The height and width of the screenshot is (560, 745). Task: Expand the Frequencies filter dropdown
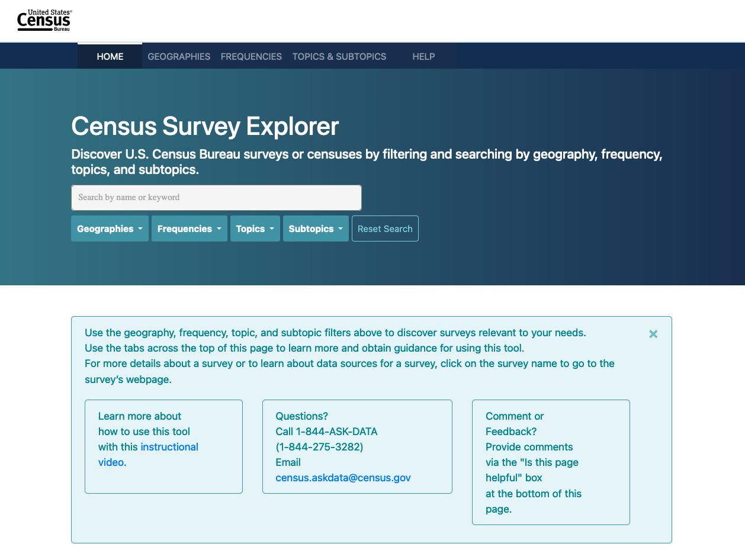[189, 229]
